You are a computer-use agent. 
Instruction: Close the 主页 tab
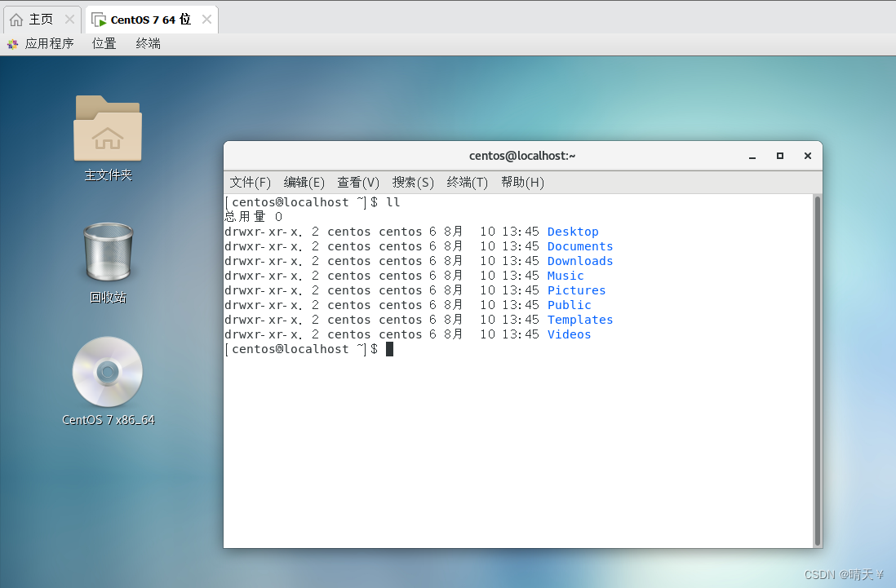(x=69, y=20)
